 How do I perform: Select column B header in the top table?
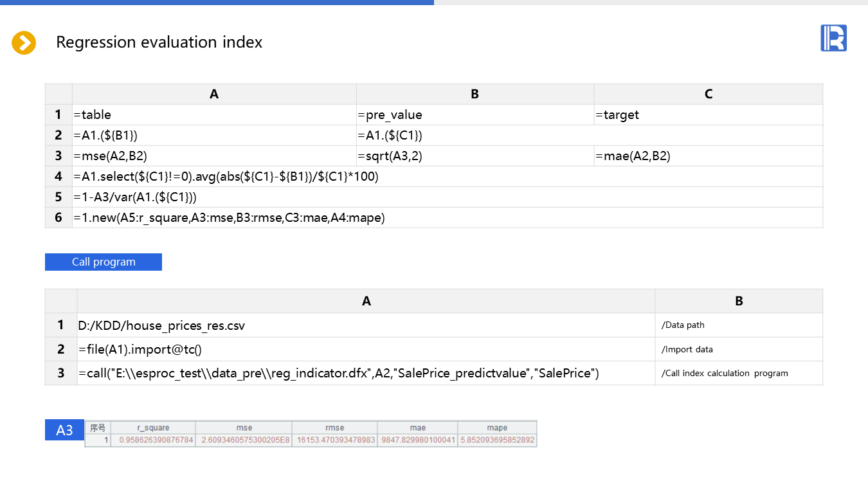click(475, 94)
